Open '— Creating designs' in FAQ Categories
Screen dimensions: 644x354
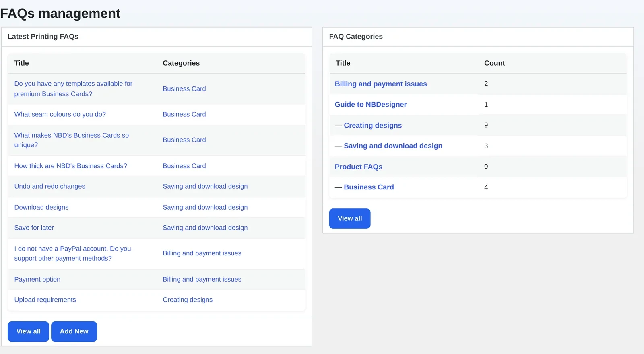point(373,126)
